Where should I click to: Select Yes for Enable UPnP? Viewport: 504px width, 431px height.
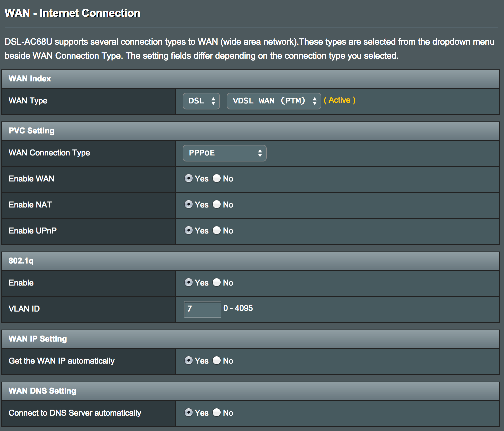point(189,231)
